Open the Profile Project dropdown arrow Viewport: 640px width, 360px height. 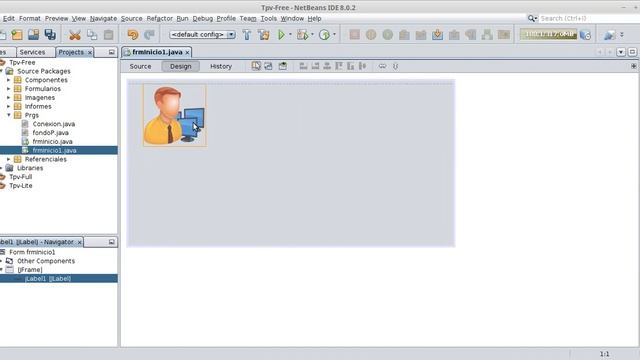click(334, 35)
